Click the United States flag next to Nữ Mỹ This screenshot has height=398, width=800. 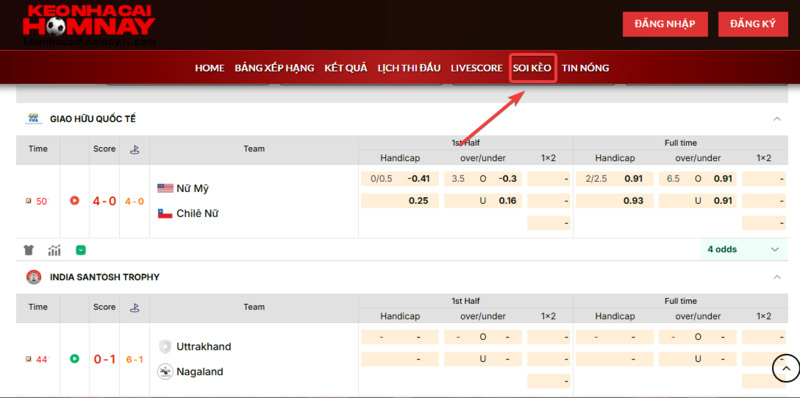pyautogui.click(x=165, y=188)
